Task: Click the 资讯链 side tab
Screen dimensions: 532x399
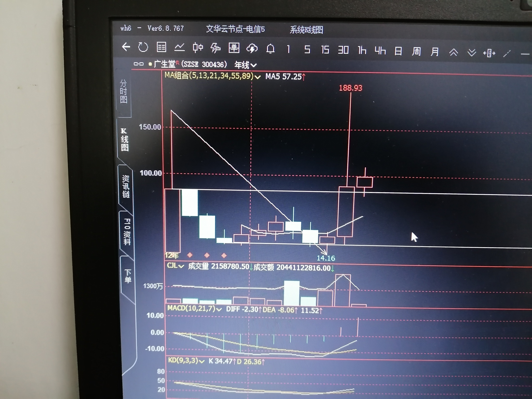Action: click(x=126, y=186)
